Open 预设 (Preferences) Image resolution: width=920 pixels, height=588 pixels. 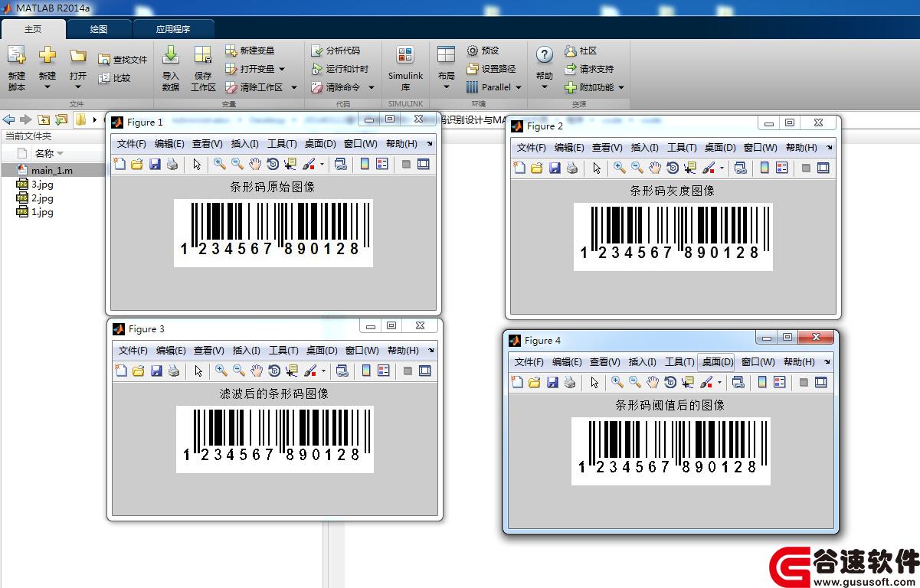(x=483, y=51)
